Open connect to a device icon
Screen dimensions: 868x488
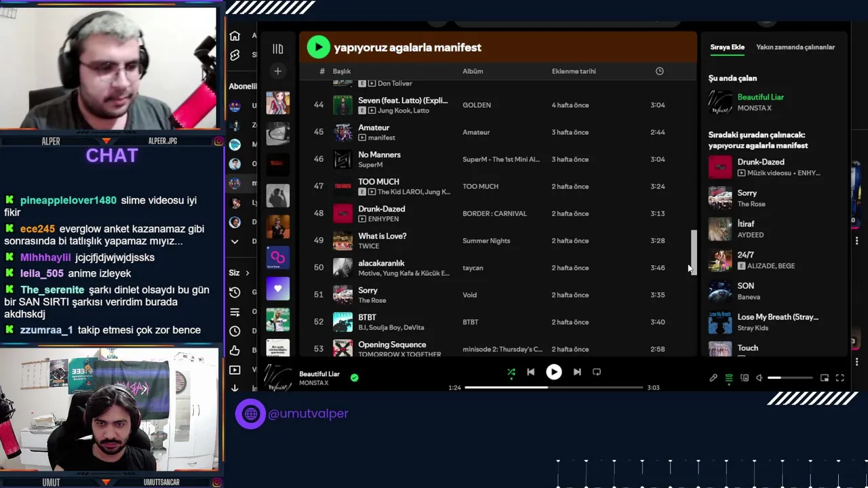745,378
